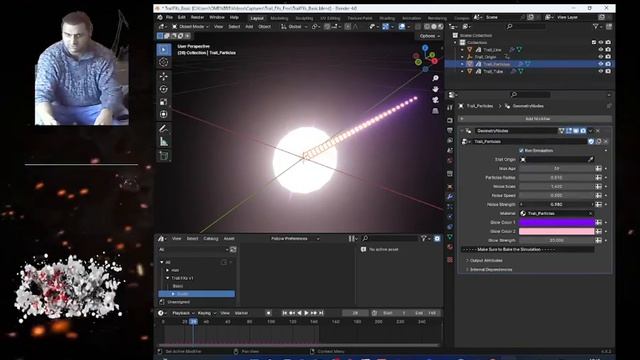Hide Trail_Tube in viewport with its eye icon
Viewport: 640px width, 360px height.
(600, 71)
